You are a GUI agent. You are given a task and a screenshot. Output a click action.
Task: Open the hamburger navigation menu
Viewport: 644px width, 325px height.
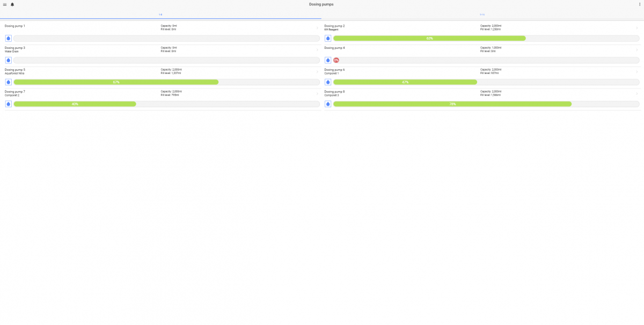point(5,4)
